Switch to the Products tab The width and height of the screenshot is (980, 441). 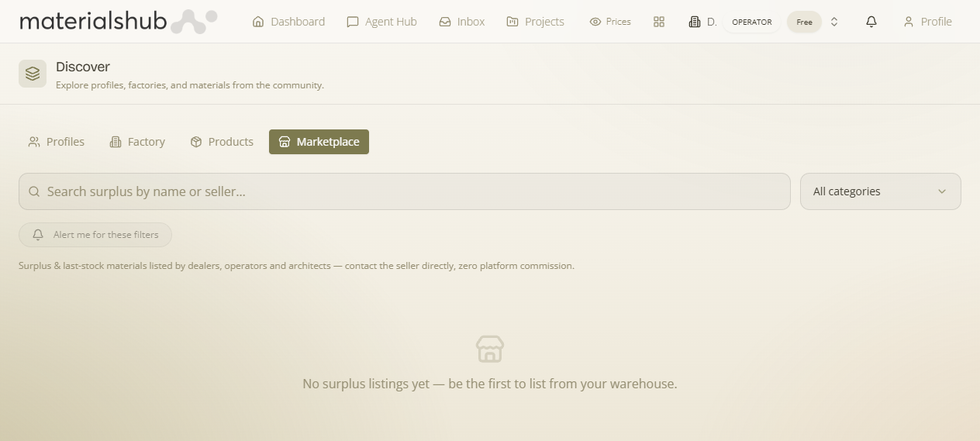pyautogui.click(x=222, y=142)
